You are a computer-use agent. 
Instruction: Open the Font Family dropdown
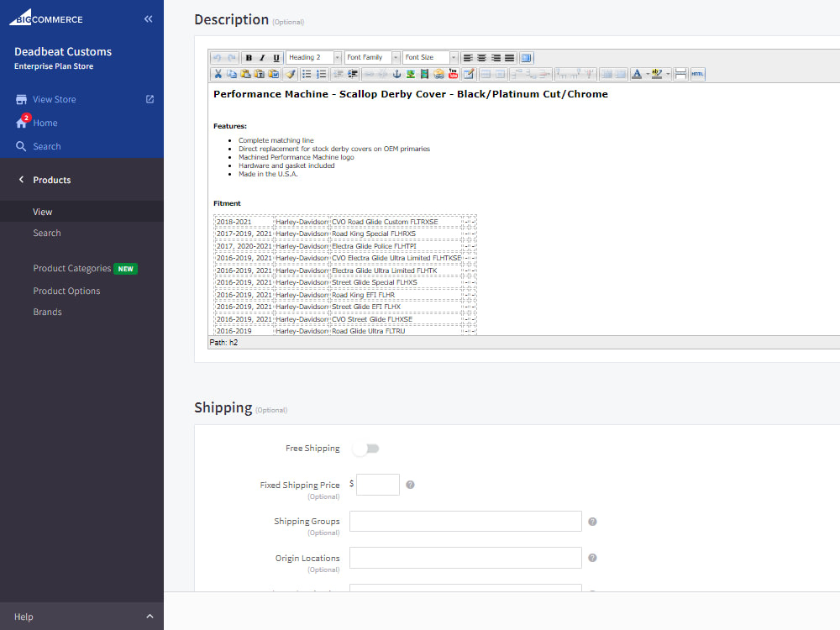[x=372, y=57]
